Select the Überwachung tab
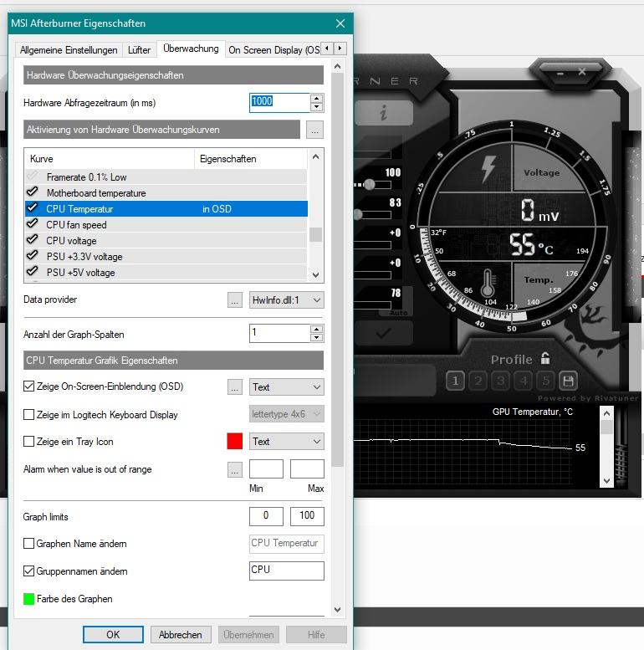This screenshot has height=650, width=644. (191, 49)
